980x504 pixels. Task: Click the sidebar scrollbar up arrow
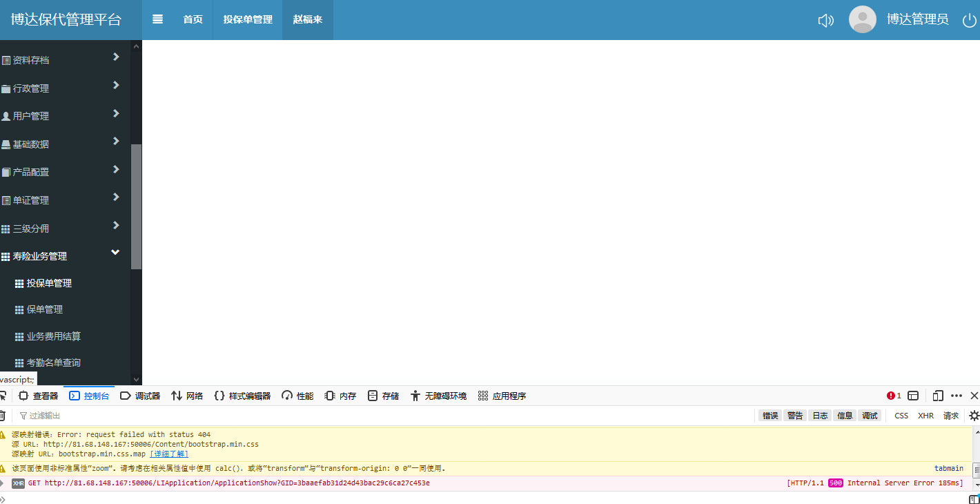pos(136,46)
